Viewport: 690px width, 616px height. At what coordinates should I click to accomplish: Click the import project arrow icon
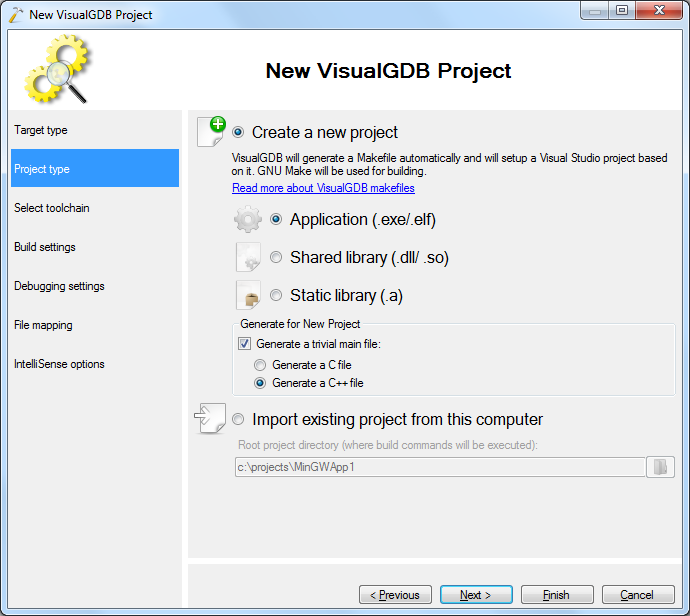pyautogui.click(x=210, y=418)
